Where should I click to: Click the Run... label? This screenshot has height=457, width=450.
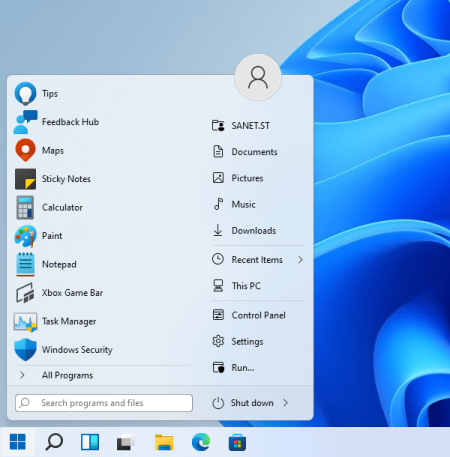pyautogui.click(x=243, y=368)
